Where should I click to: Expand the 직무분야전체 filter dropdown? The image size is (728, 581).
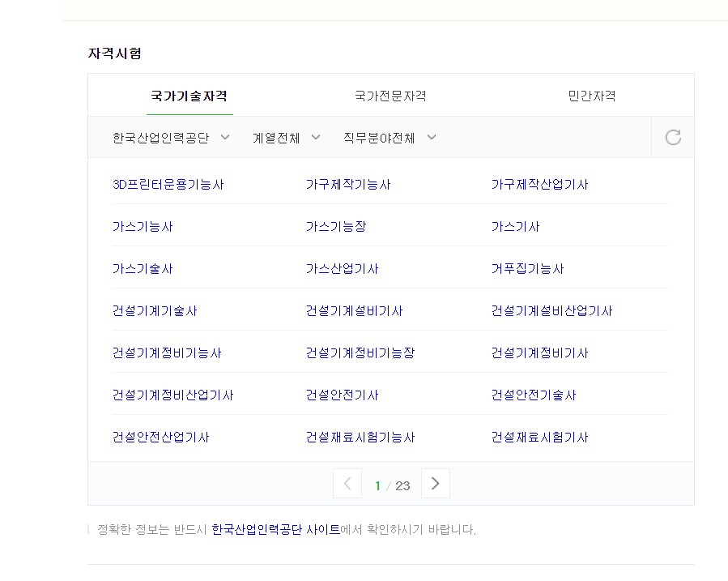(390, 138)
